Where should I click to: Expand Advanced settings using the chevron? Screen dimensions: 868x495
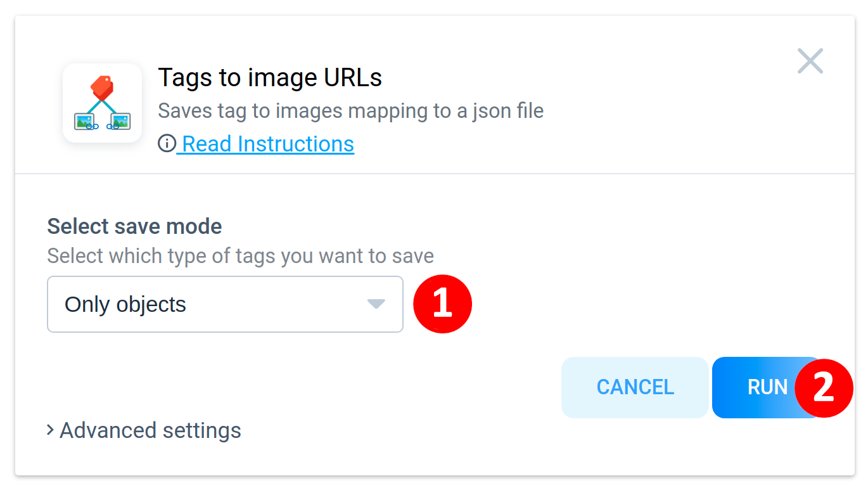(50, 430)
